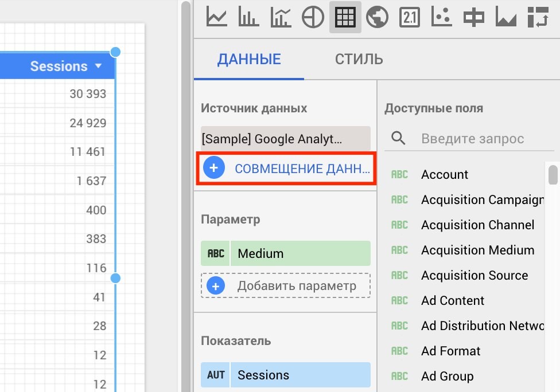Select the scorecard chart icon
560x392 pixels.
point(409,17)
